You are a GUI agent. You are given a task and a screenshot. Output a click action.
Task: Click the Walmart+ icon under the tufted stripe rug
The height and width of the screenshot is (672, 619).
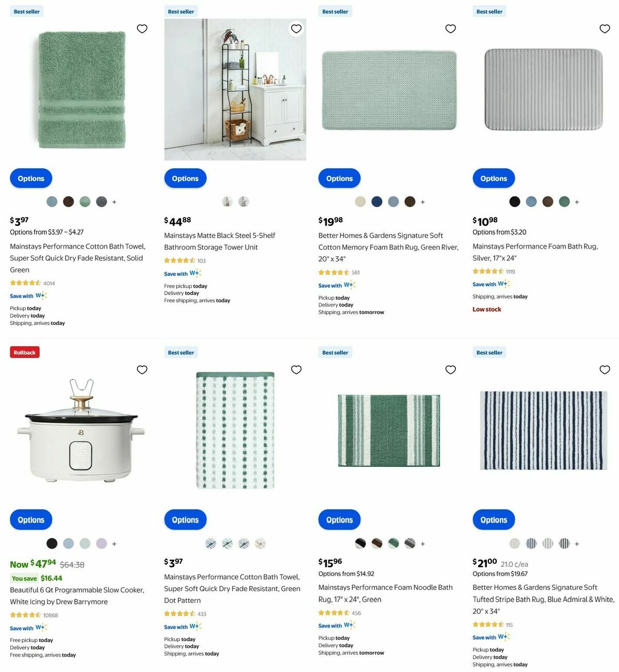click(x=504, y=637)
